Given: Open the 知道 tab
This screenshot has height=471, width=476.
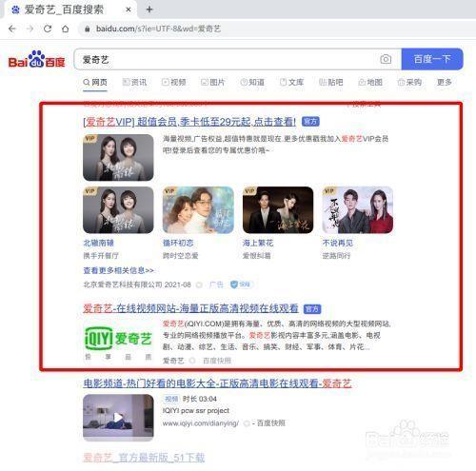Looking at the screenshot, I should point(252,83).
